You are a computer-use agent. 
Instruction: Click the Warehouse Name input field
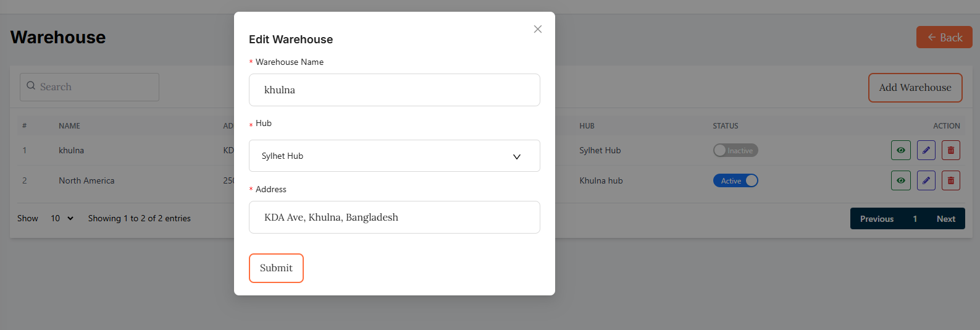pos(394,90)
